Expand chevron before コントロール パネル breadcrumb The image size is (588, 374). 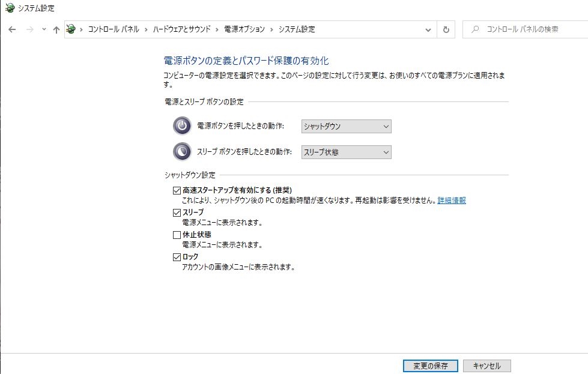pyautogui.click(x=81, y=29)
